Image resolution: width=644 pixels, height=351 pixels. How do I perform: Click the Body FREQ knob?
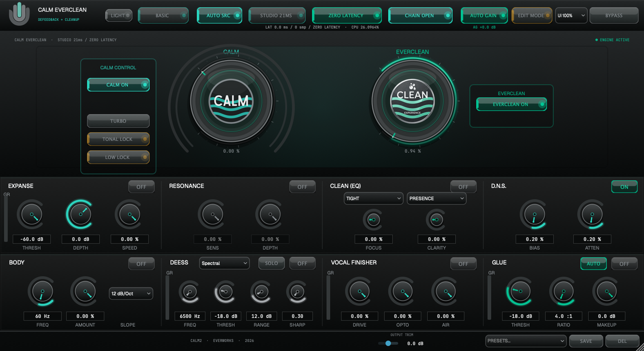(42, 292)
